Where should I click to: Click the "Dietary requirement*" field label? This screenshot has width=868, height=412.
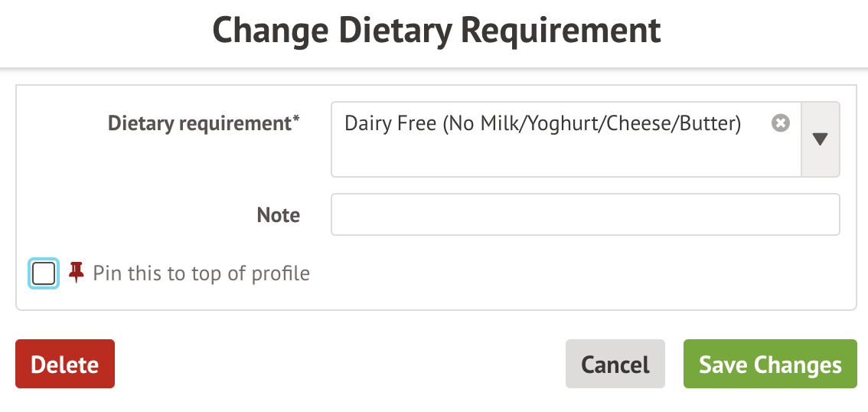click(x=199, y=123)
